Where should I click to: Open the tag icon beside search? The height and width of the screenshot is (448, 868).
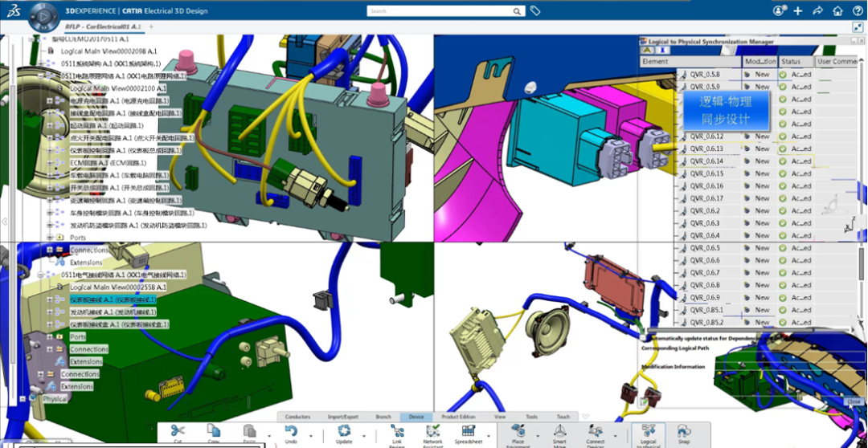coord(534,10)
